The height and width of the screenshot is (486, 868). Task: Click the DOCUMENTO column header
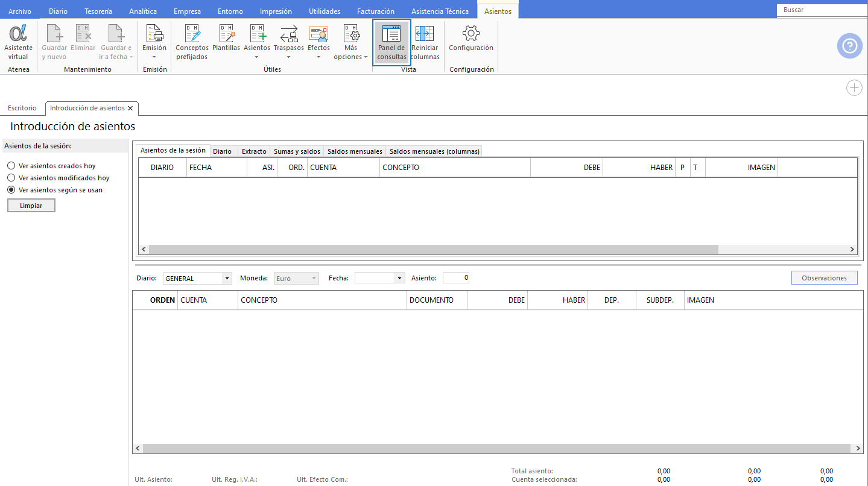tap(437, 300)
